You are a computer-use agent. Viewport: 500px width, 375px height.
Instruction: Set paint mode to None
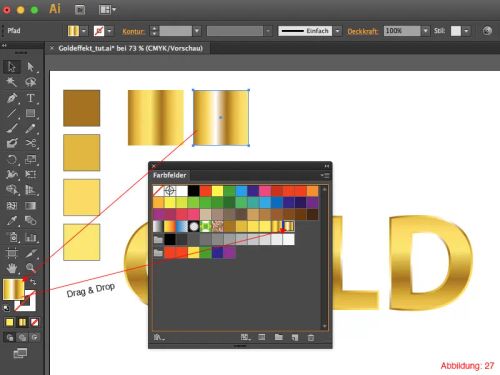[34, 322]
